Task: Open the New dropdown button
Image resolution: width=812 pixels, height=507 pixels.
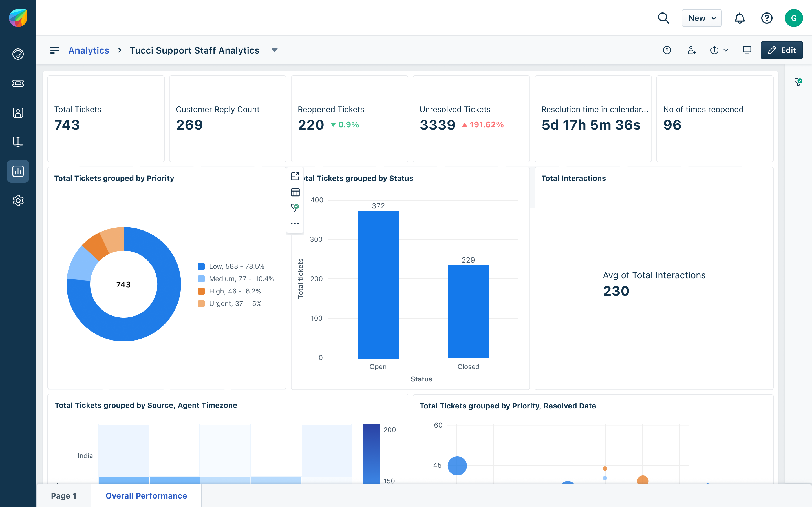Action: pyautogui.click(x=701, y=18)
